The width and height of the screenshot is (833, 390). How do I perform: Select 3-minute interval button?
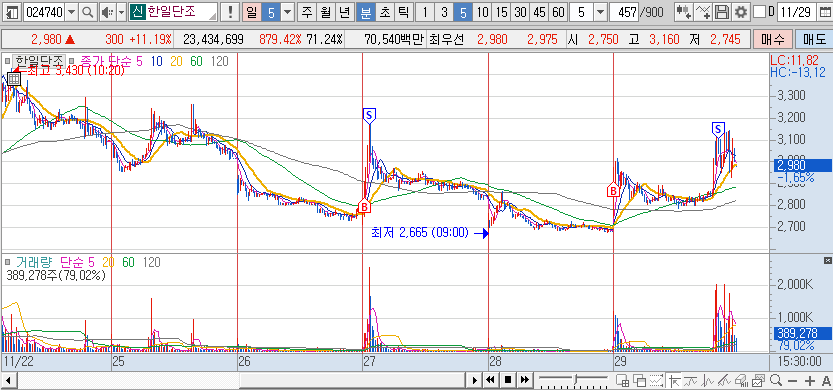444,12
